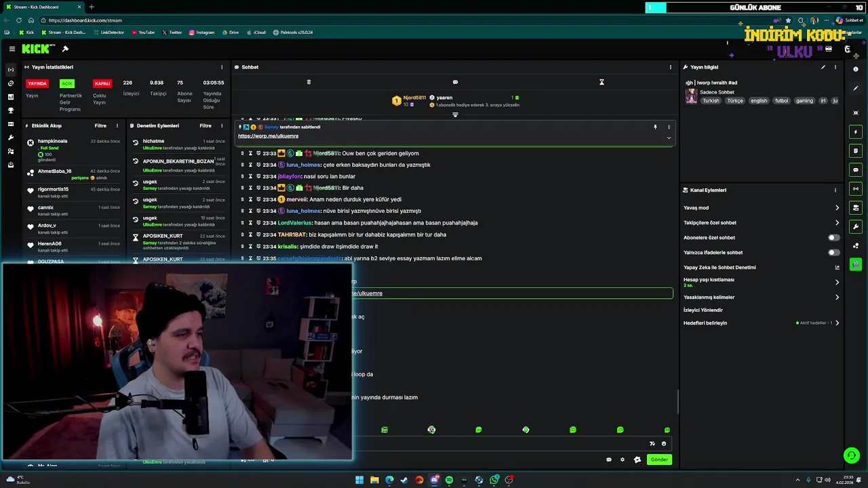Open the video clips icon in left sidebar
The image size is (868, 488).
[11, 124]
